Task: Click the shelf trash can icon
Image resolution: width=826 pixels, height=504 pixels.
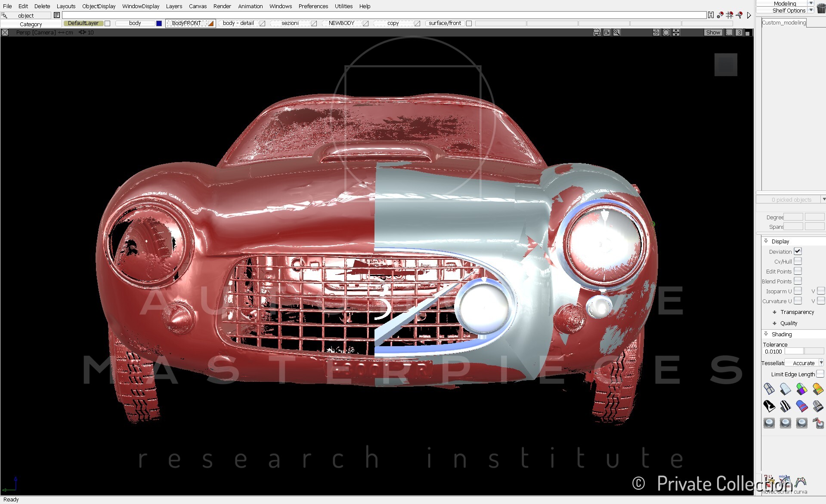Action: [x=821, y=8]
